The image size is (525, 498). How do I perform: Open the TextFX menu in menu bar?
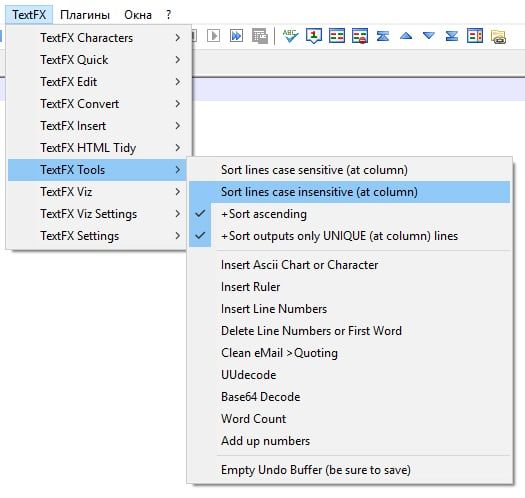[29, 15]
